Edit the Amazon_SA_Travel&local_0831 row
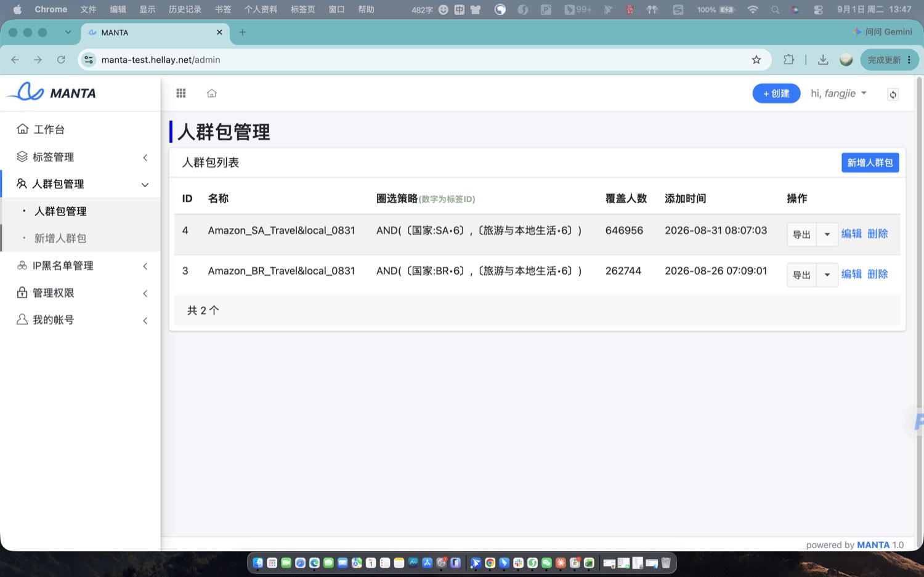 (x=851, y=233)
